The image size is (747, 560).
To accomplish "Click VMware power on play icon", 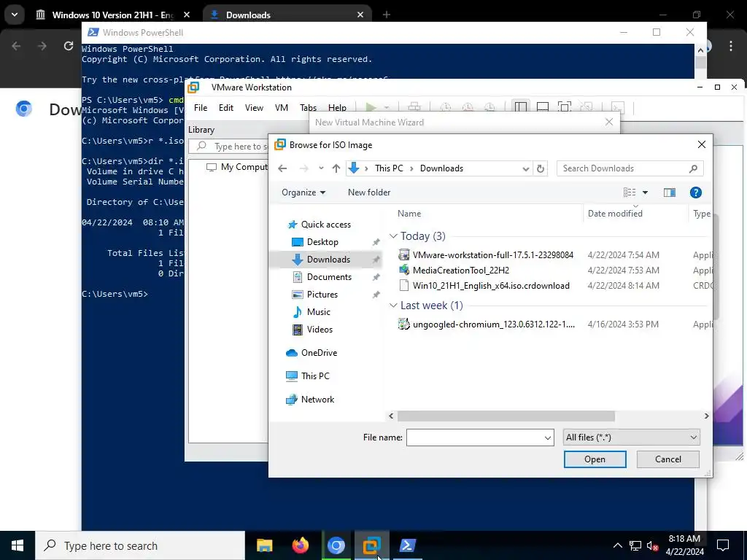I will (x=371, y=108).
